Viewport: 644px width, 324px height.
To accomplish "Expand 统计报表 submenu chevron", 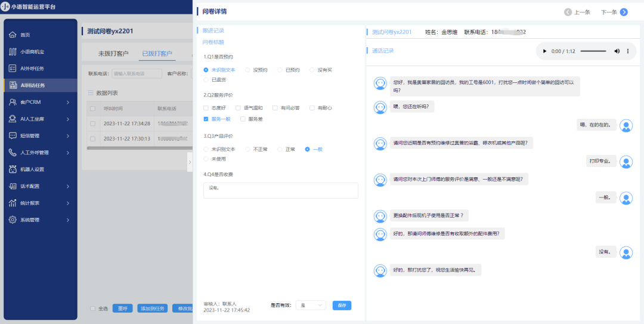I will coord(68,203).
